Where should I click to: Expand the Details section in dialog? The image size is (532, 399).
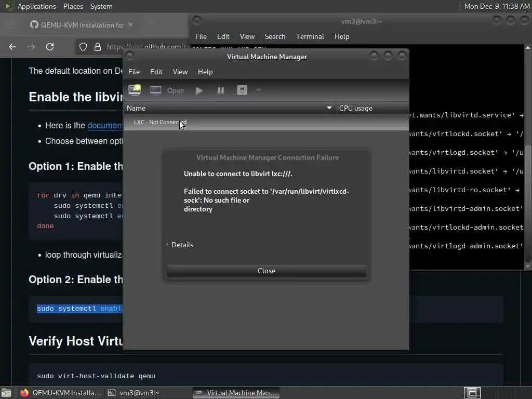coord(180,245)
